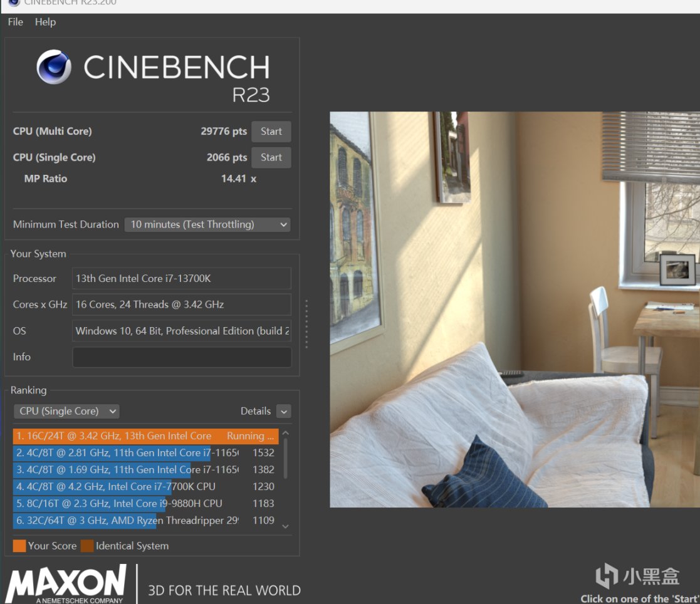Click the brown Identical System legend swatch

point(87,546)
